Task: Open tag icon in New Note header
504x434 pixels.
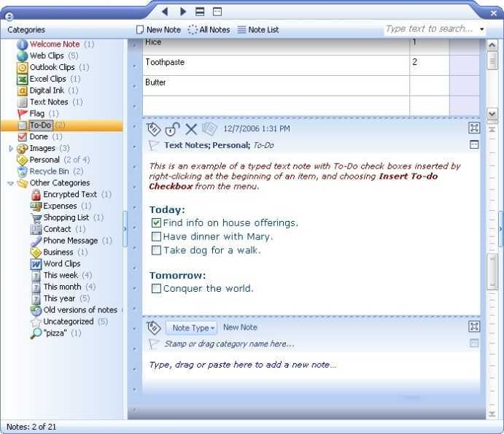Action: (x=153, y=328)
